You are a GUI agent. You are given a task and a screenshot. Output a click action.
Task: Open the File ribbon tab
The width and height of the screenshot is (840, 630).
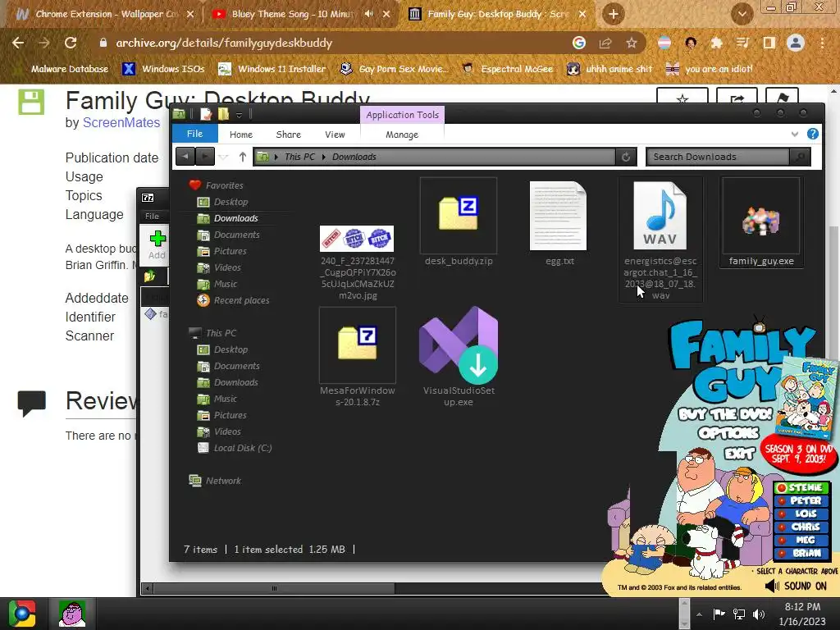point(194,134)
